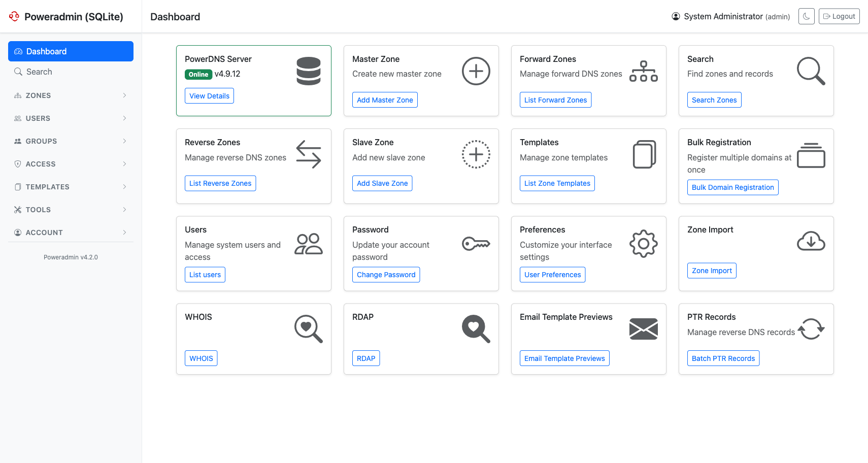Open the Dashboard sidebar item
868x463 pixels.
coord(71,51)
